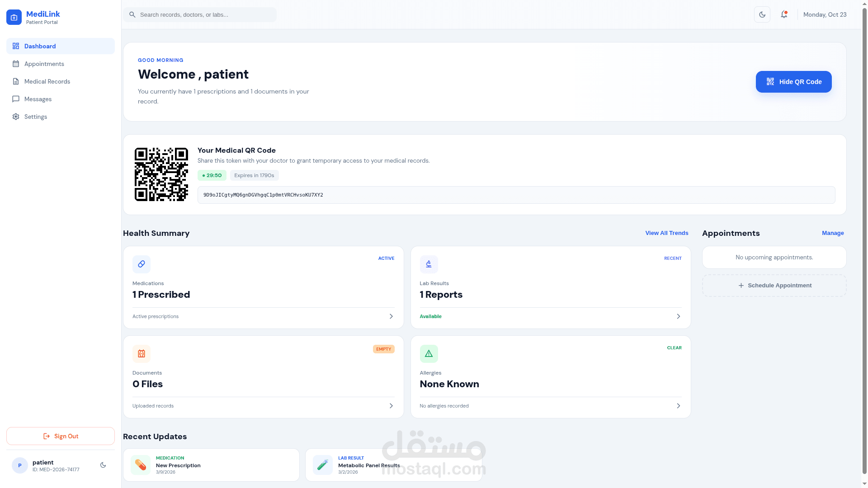868x488 pixels.
Task: Expand Allergies card chevron arrow
Action: (x=678, y=406)
